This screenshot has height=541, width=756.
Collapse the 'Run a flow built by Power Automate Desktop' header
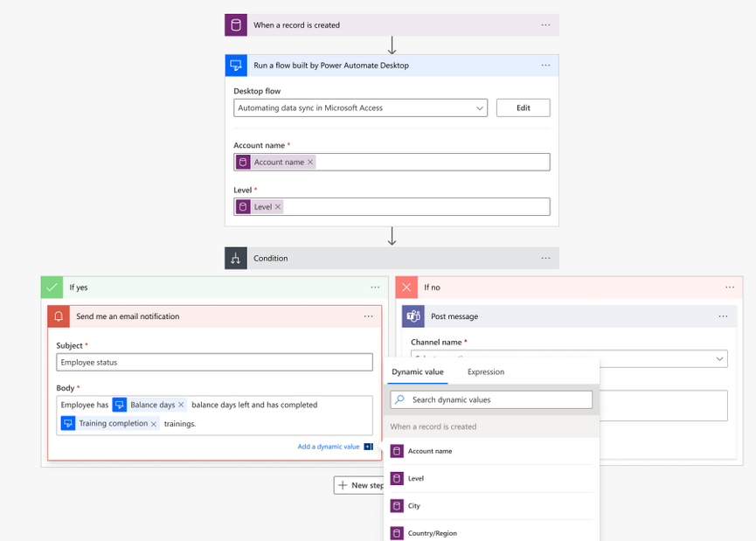click(392, 66)
